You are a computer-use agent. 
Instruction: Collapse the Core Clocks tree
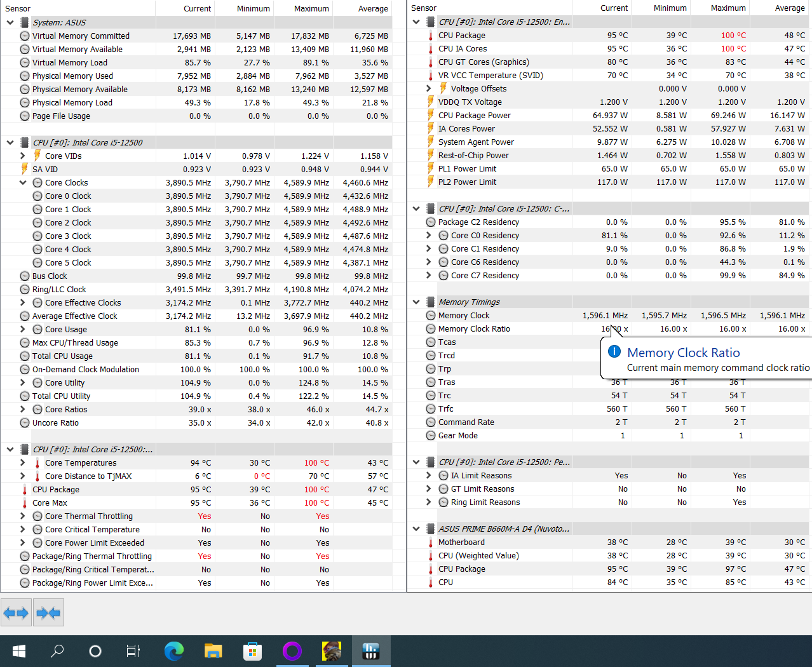tap(23, 182)
